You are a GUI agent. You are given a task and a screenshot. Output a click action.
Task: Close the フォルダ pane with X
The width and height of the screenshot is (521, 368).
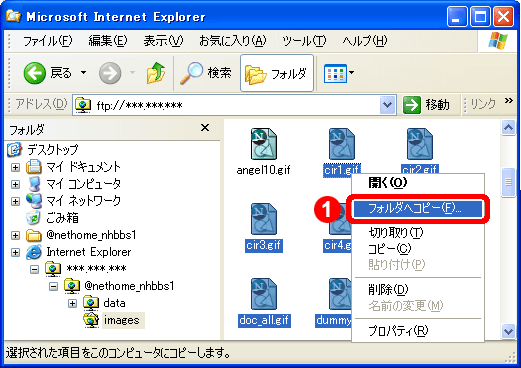tap(205, 128)
